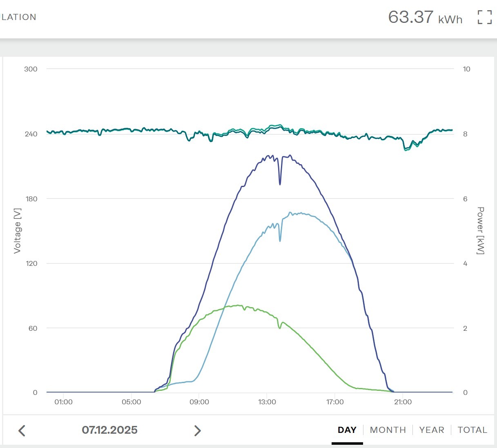This screenshot has height=448, width=497.
Task: Click the peak of the light blue curve
Action: coord(291,212)
